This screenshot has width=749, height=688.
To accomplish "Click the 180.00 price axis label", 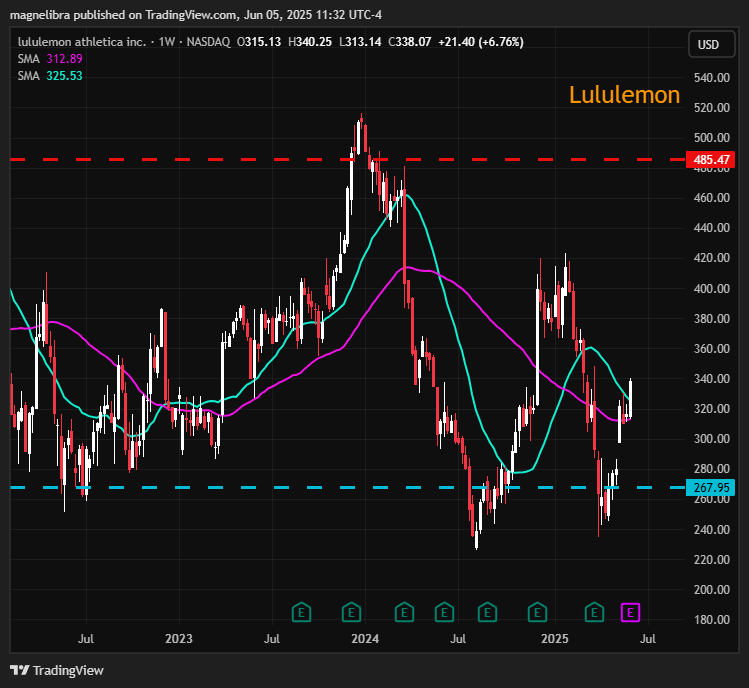I will click(712, 620).
